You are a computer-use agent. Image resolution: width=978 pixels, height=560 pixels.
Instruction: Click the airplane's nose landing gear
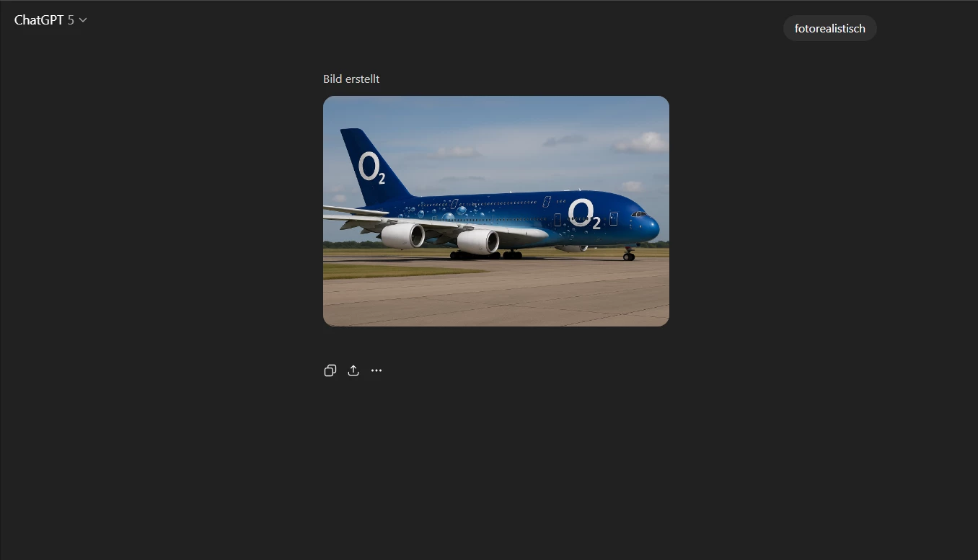click(629, 254)
